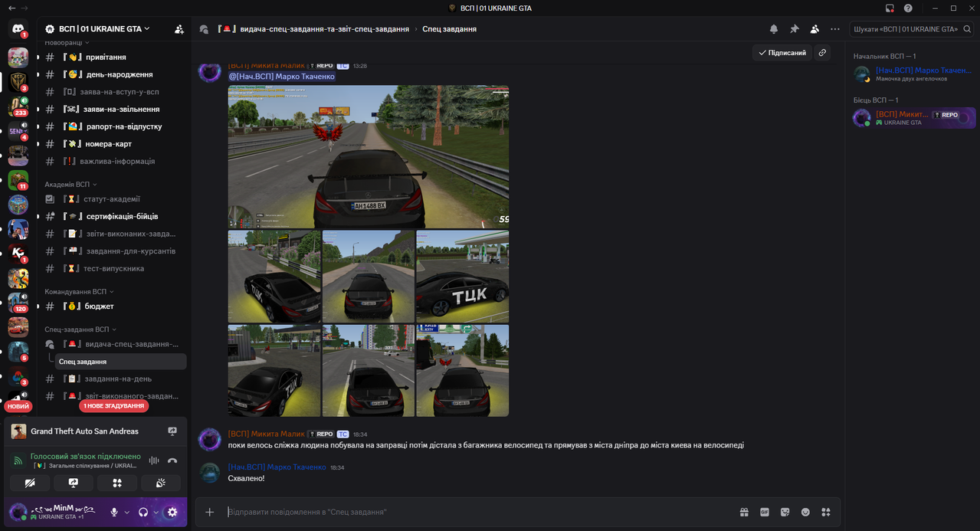
Task: Open notification settings bell icon
Action: click(774, 29)
